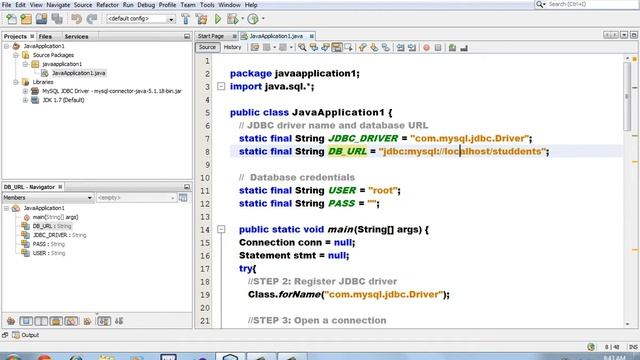Screen dimensions: 640x360
Task: Collapse JavaApplication1 project tree node
Action: [x=7, y=46]
